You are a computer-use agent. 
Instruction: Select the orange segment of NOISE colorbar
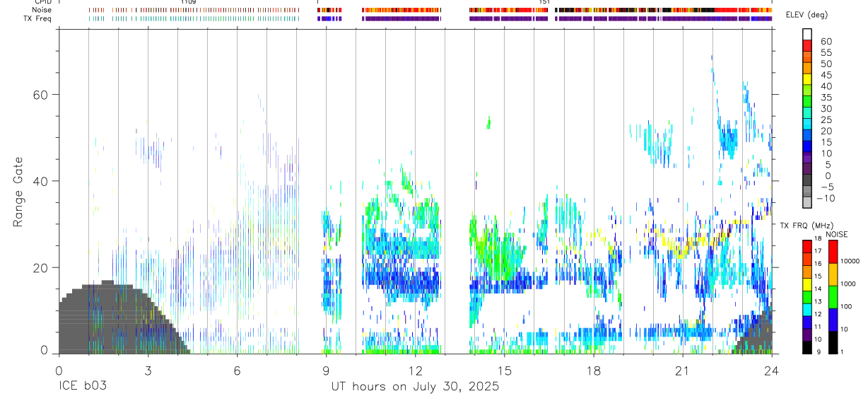point(833,274)
